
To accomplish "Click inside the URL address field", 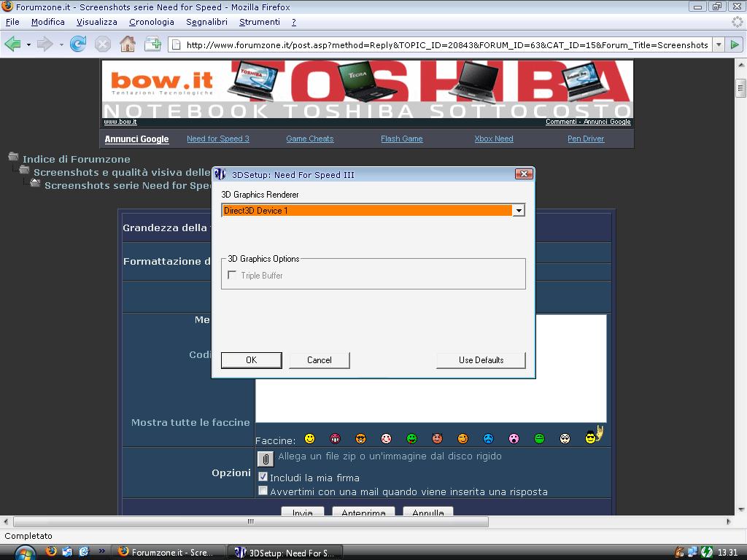I will point(446,44).
